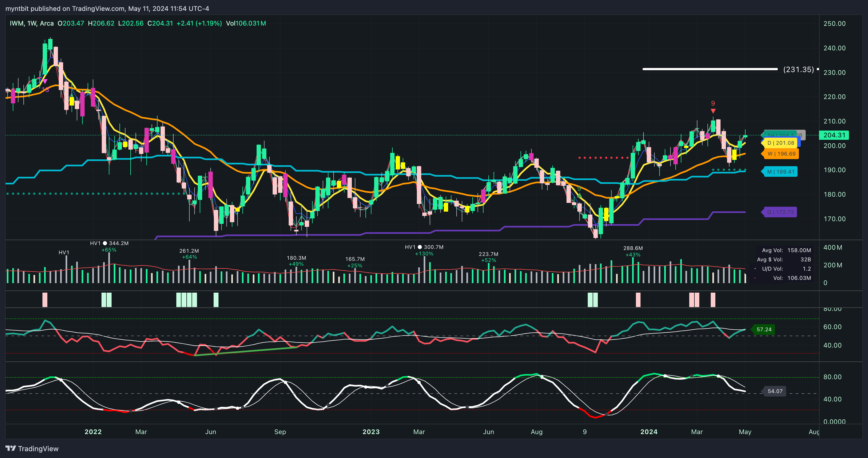868x458 pixels.
Task: Click the 223.7M volume label
Action: pyautogui.click(x=489, y=254)
